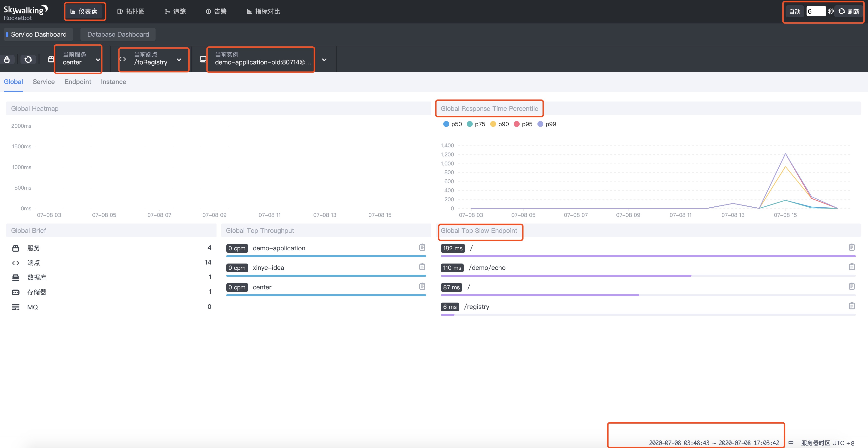Click the clipboard icon for xinye-idea

[422, 267]
